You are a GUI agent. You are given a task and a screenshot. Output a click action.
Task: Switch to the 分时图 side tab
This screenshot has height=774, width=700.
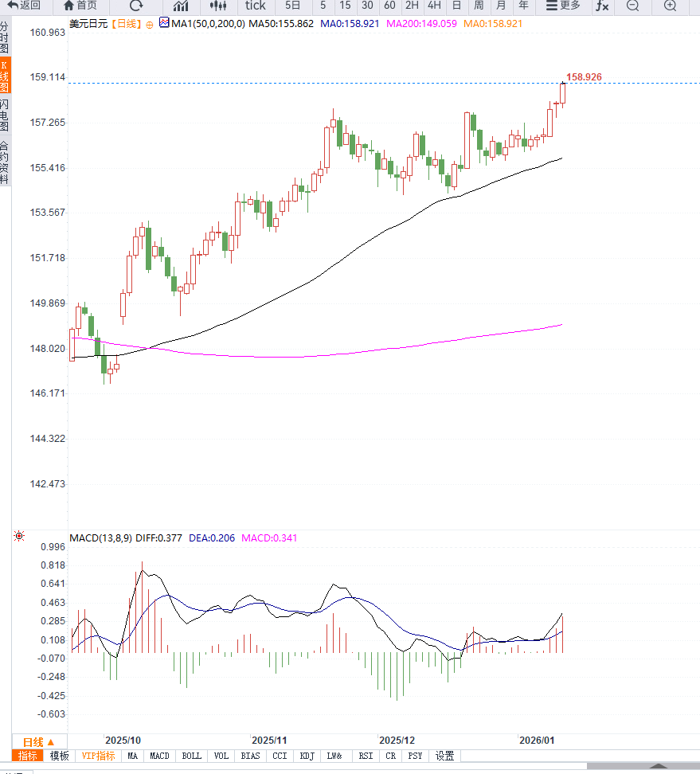(x=5, y=37)
